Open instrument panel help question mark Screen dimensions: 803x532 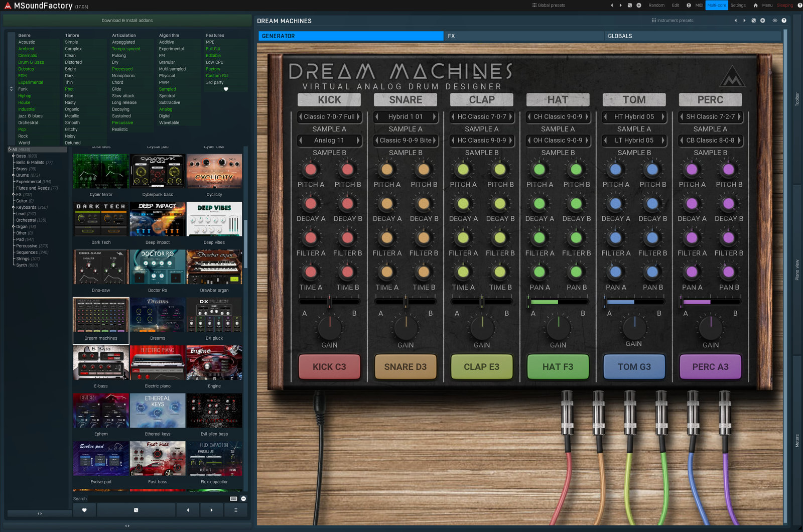click(784, 21)
